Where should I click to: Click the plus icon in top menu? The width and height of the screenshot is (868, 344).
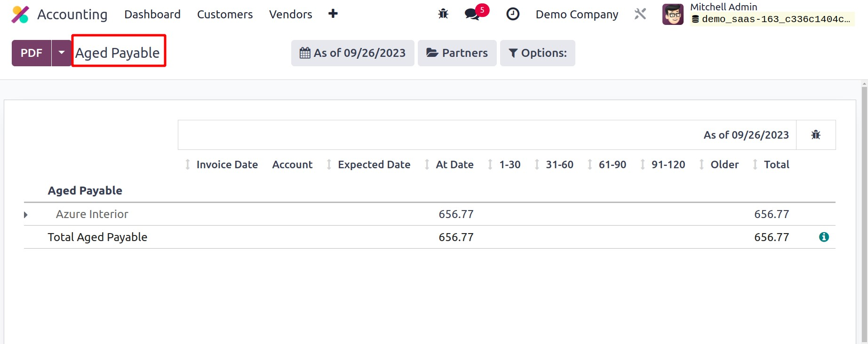(333, 14)
